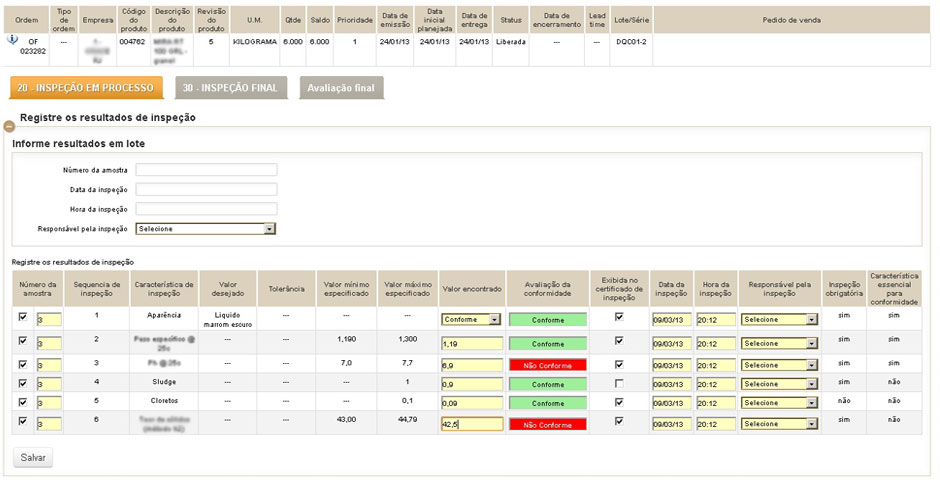Click the Sludge characteristic name
940x480 pixels.
pyautogui.click(x=164, y=382)
